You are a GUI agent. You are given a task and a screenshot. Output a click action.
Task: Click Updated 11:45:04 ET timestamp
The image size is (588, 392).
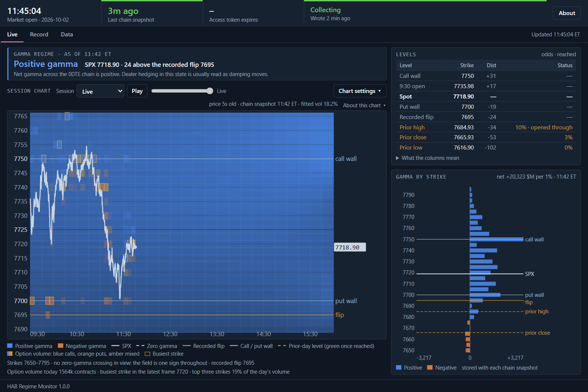(555, 35)
